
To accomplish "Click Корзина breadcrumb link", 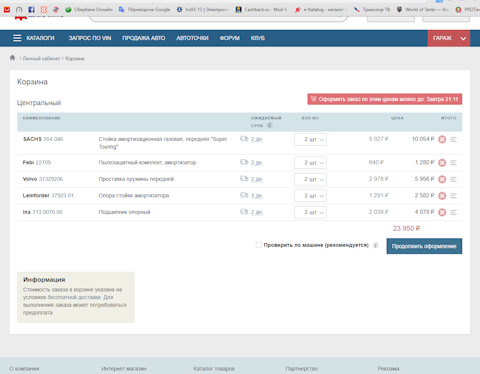I will (75, 58).
